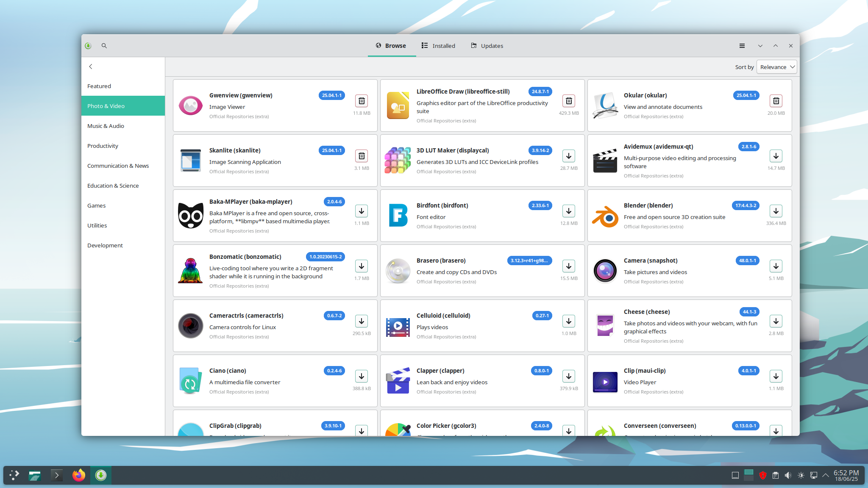The height and width of the screenshot is (488, 868).
Task: Download Baka-MPlayer with the install arrow
Action: 362,211
